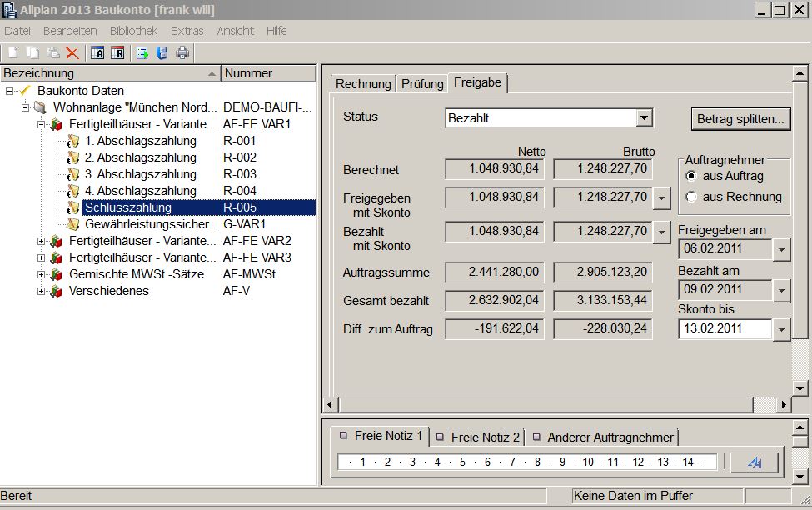812x510 pixels.
Task: Open the Status dropdown showing Bezahlt
Action: pyautogui.click(x=644, y=118)
